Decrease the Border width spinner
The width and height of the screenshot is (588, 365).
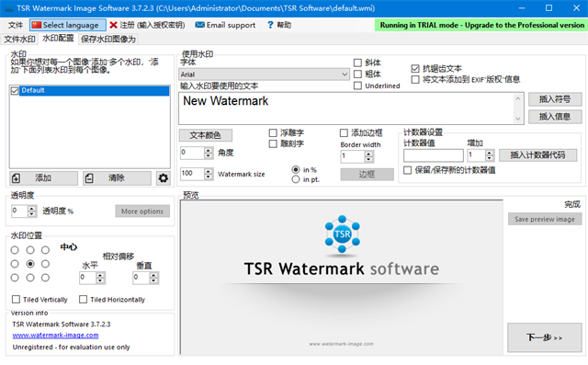(x=369, y=159)
